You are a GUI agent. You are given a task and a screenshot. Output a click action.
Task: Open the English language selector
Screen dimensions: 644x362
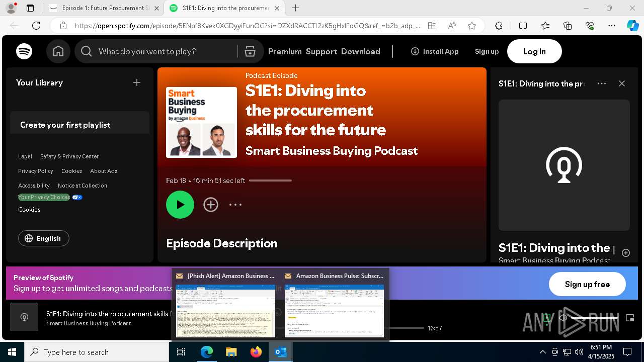pos(44,238)
